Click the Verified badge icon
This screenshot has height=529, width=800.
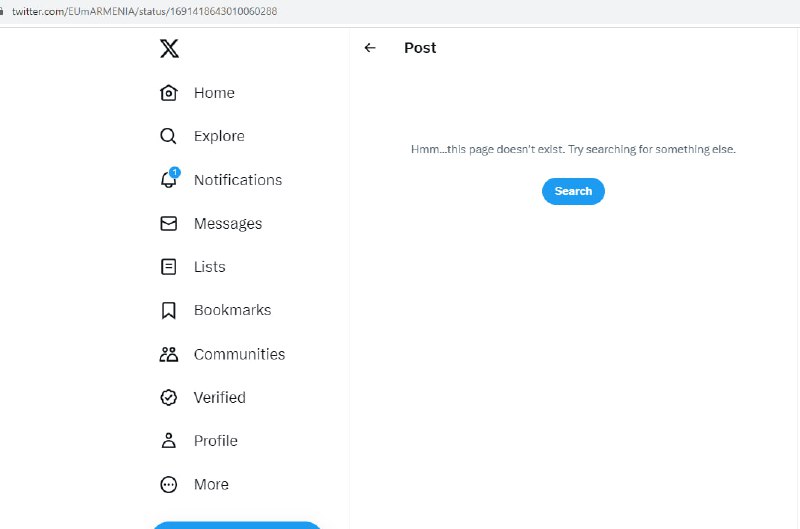[x=168, y=397]
